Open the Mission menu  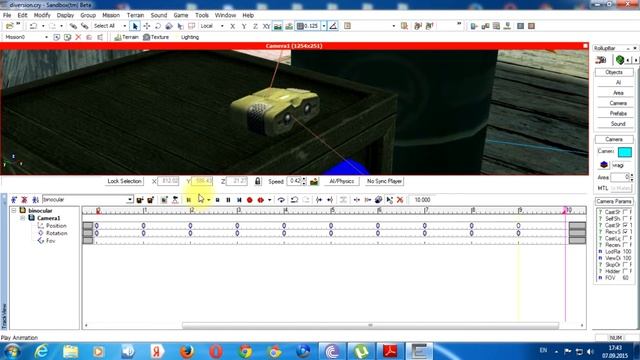(x=111, y=15)
